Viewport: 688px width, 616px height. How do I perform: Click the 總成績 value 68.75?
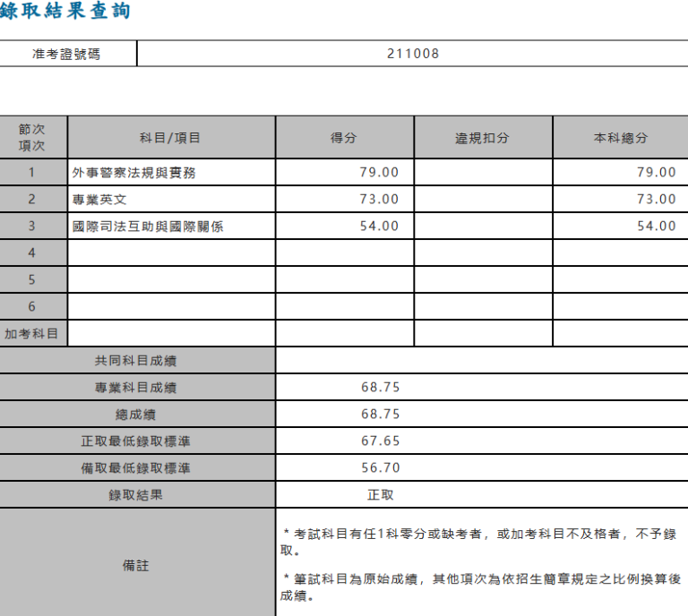point(381,414)
